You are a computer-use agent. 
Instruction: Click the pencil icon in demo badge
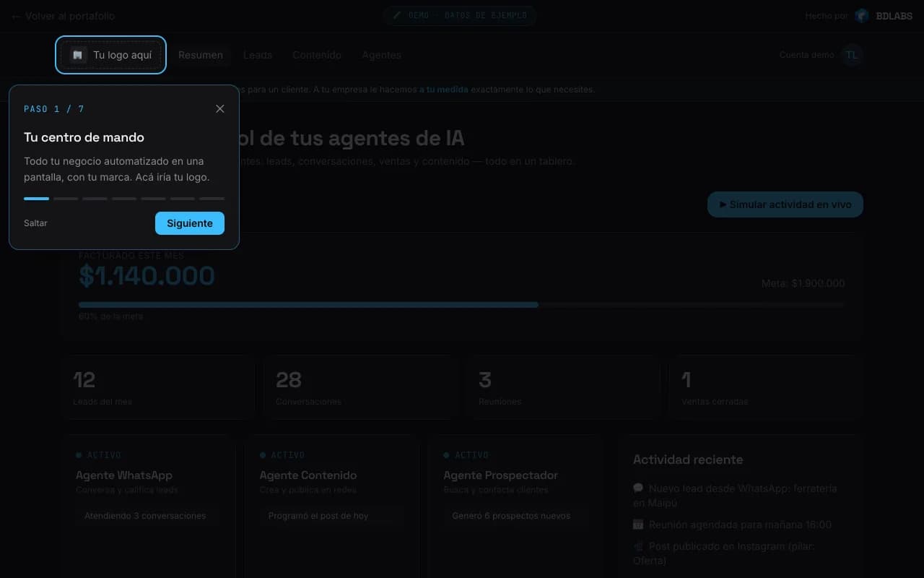[x=397, y=15]
